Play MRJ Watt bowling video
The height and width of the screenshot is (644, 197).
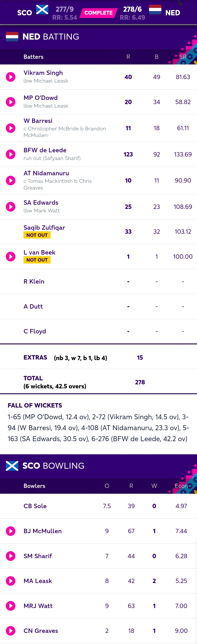click(11, 606)
